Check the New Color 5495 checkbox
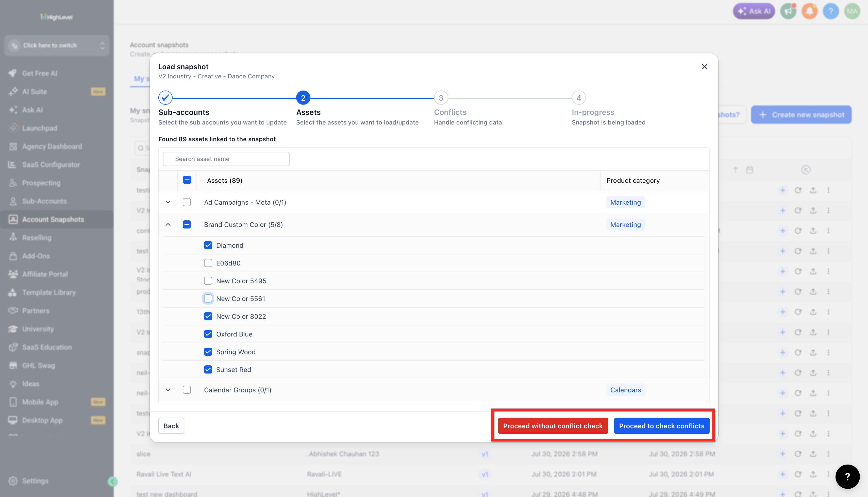Viewport: 868px width, 497px height. click(x=208, y=281)
